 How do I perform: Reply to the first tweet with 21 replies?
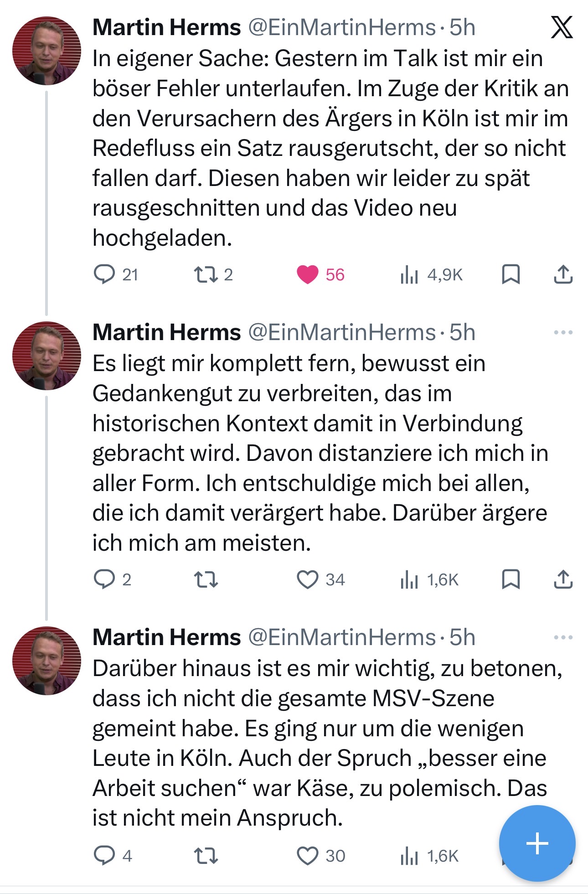pyautogui.click(x=104, y=274)
